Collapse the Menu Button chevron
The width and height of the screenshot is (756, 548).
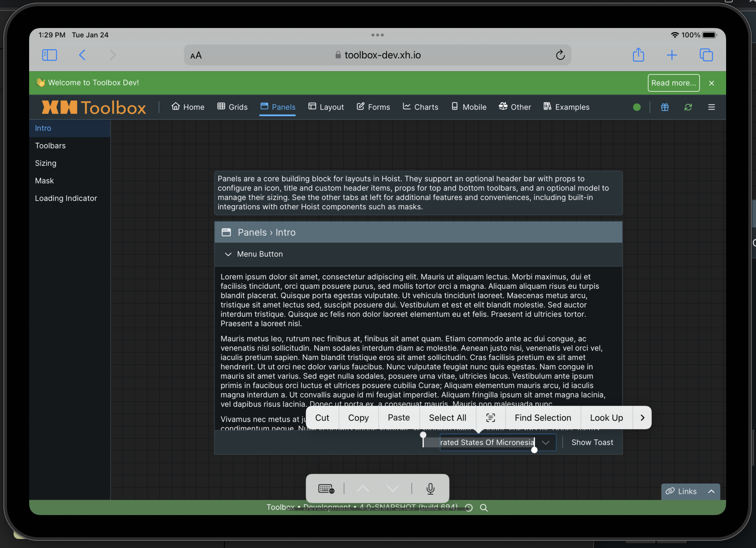(228, 254)
